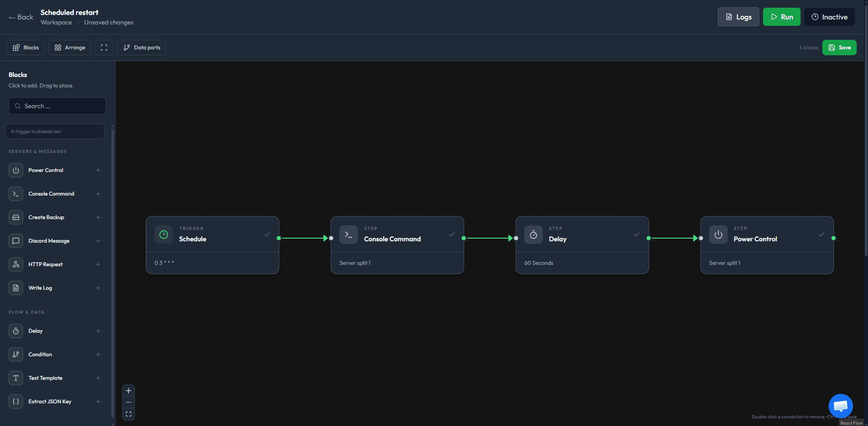
Task: Click the Create Backup block icon
Action: coord(16,217)
